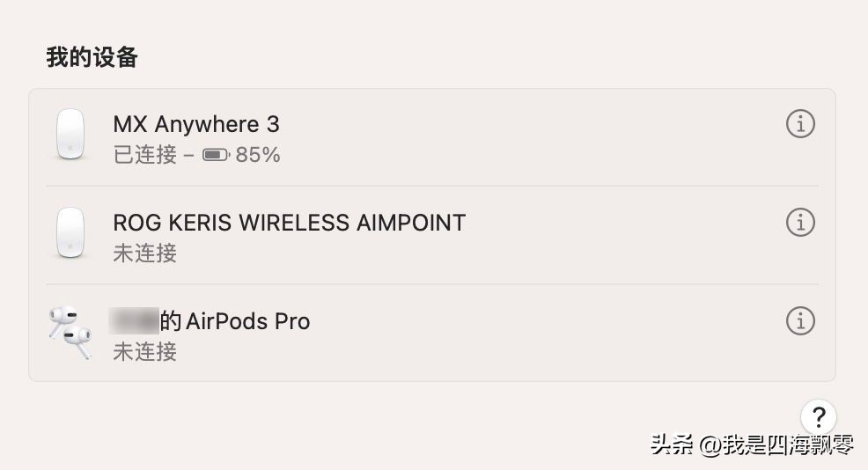
Task: Select the MX Anywhere 3 device name
Action: [x=196, y=124]
